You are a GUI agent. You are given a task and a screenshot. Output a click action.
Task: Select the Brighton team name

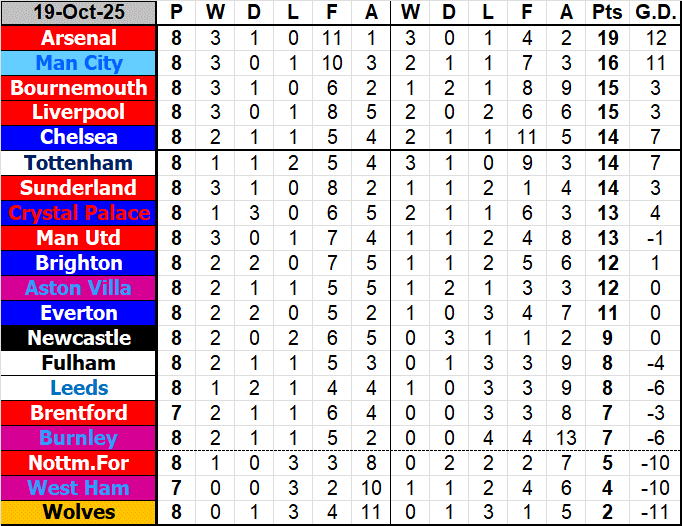(79, 263)
